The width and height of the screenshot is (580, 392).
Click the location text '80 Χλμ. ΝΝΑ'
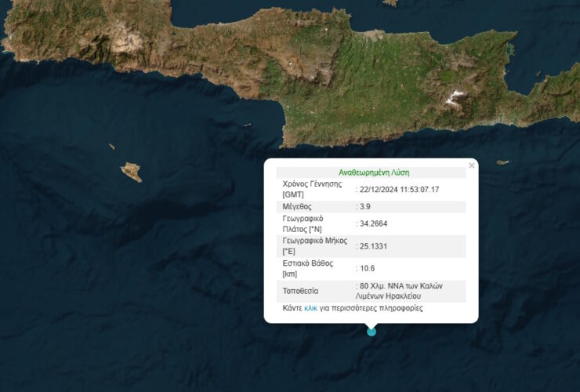click(379, 286)
